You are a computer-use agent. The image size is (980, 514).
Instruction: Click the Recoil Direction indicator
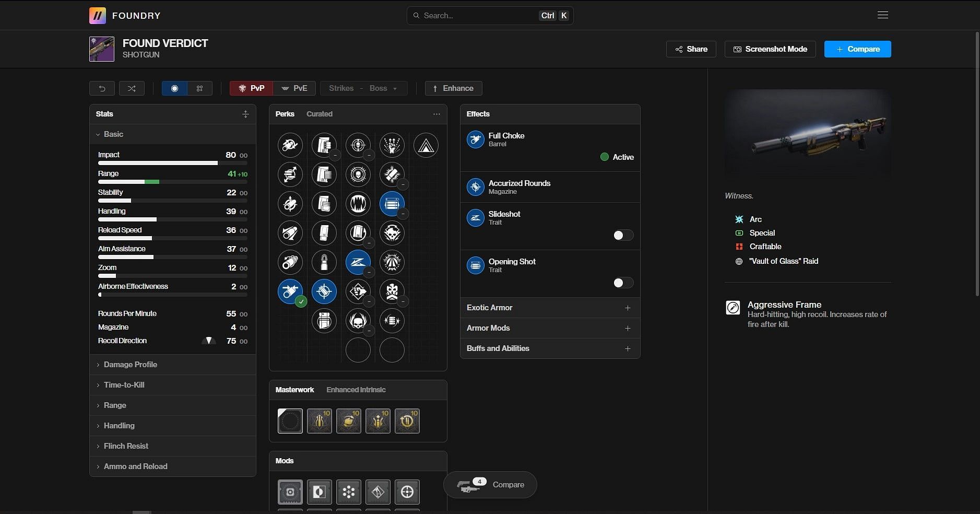point(209,341)
